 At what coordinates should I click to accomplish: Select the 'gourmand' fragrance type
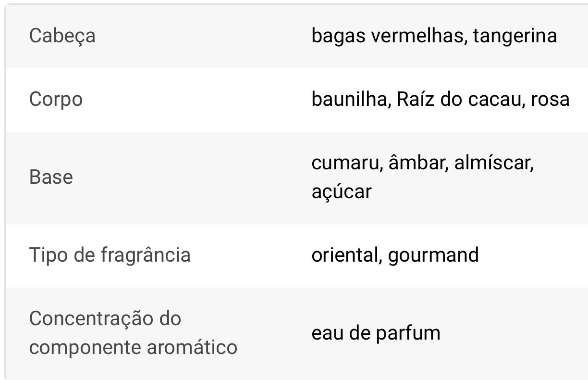click(x=433, y=254)
